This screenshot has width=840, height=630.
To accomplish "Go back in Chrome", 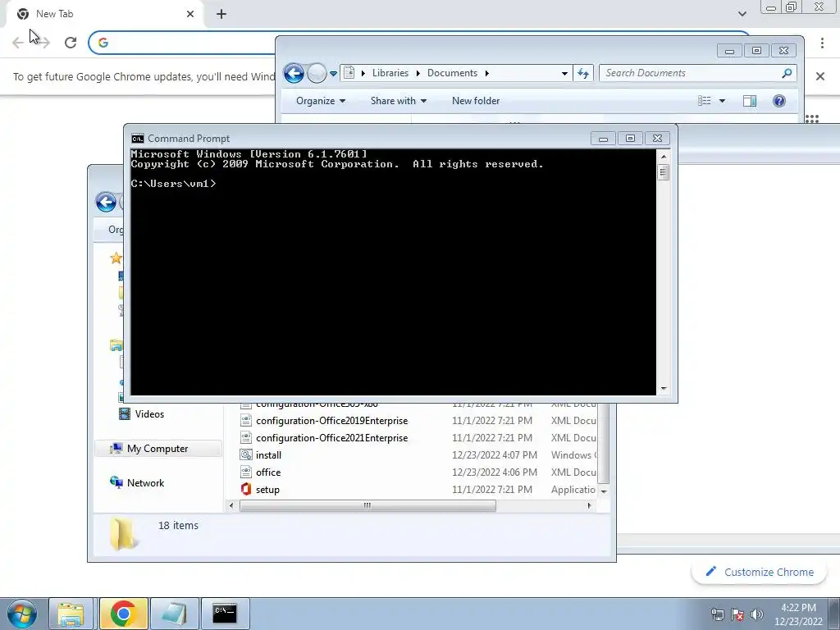I will coord(18,43).
